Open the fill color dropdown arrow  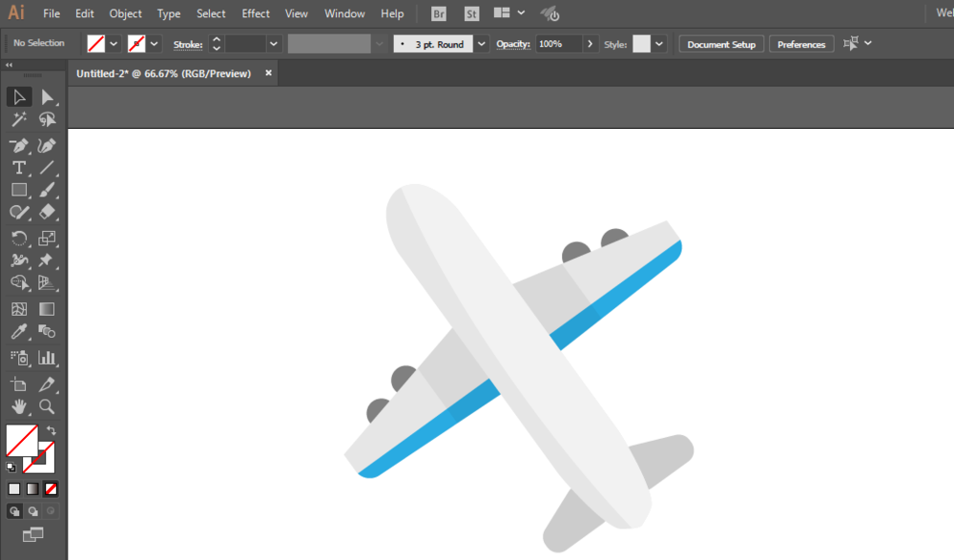pyautogui.click(x=114, y=44)
